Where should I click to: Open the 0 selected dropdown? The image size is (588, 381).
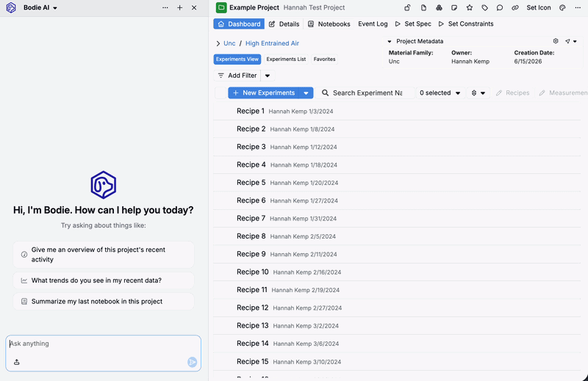[440, 93]
